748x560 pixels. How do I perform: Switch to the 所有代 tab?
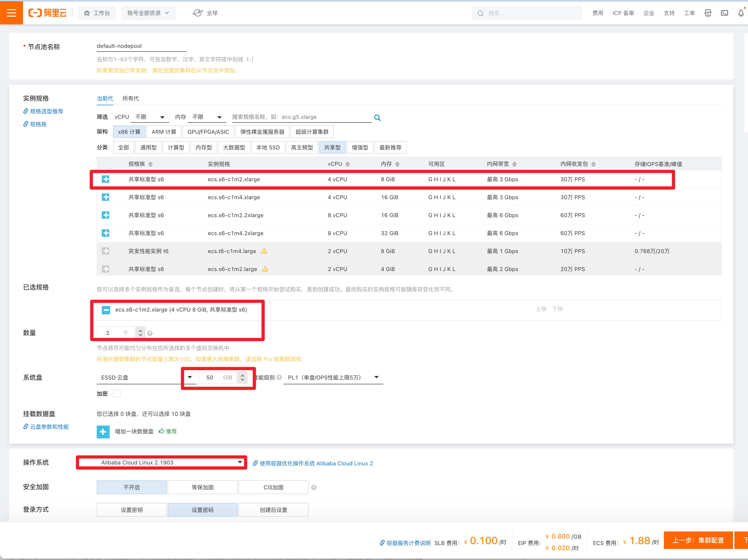click(131, 98)
